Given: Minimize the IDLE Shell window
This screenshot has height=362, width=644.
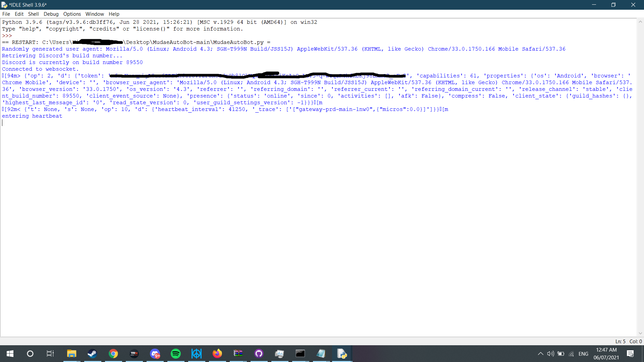Looking at the screenshot, I should click(x=594, y=5).
